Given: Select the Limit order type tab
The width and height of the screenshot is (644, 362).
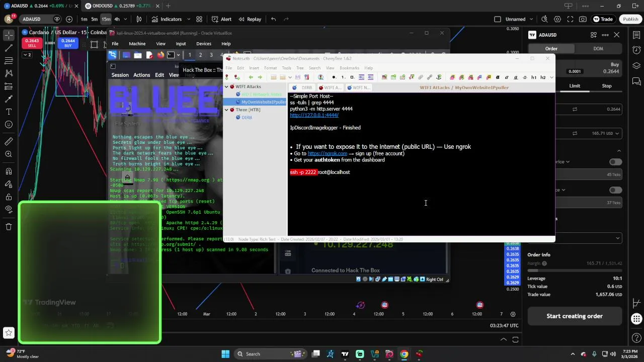Looking at the screenshot, I should [x=575, y=86].
